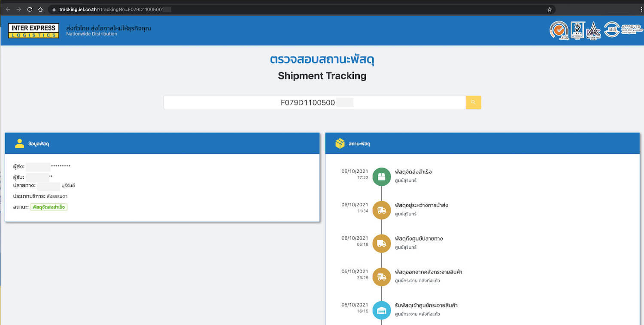Click the green พัสดุจัดส่งสำเร็จ status badge
The image size is (644, 325).
[49, 207]
